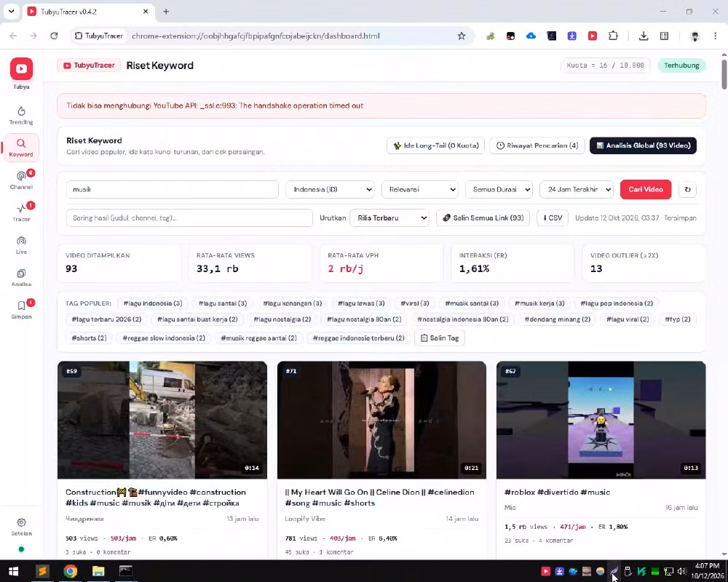Expand the Relevansi sort dropdown
This screenshot has height=582, width=728.
click(420, 189)
